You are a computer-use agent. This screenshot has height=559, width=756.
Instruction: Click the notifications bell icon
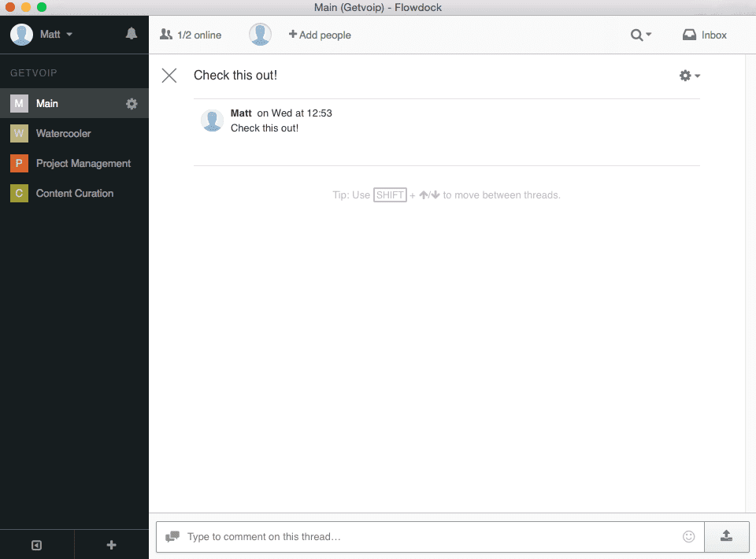pos(132,34)
